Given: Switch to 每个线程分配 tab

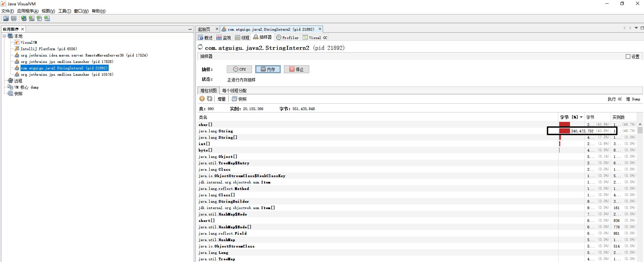Looking at the screenshot, I should [234, 91].
